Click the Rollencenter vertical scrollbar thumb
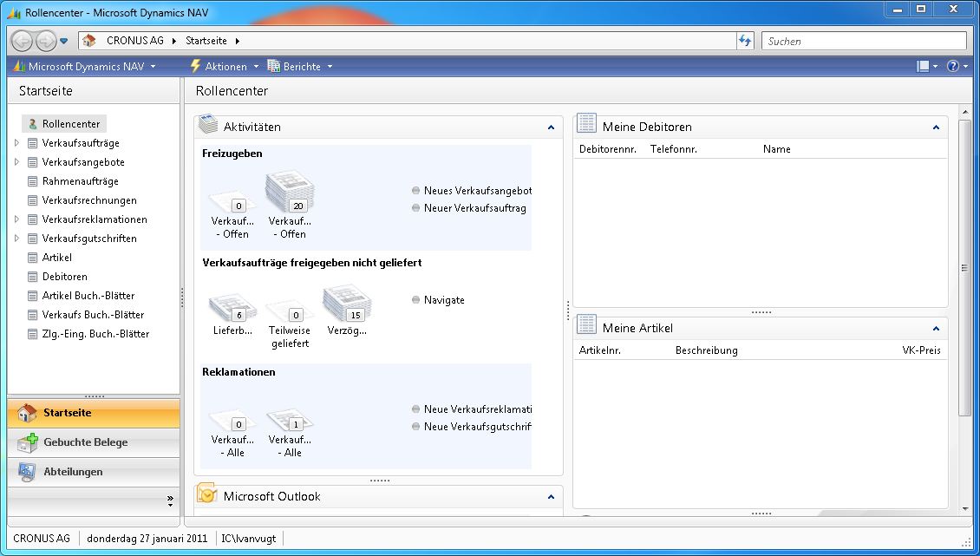Image resolution: width=980 pixels, height=556 pixels. [964, 268]
